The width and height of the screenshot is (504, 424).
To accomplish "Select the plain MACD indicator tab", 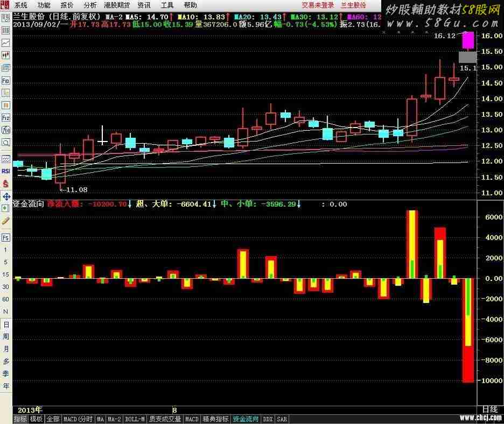I will click(x=192, y=419).
